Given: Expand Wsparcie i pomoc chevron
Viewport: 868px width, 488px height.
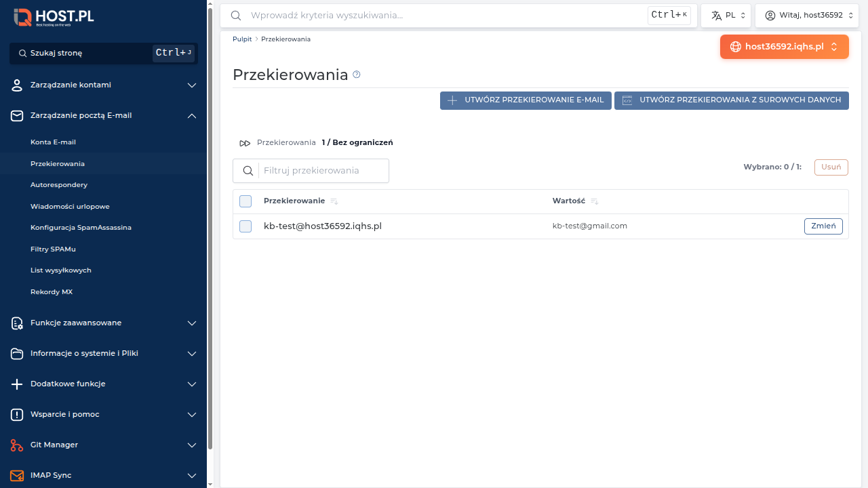Looking at the screenshot, I should pyautogui.click(x=192, y=415).
